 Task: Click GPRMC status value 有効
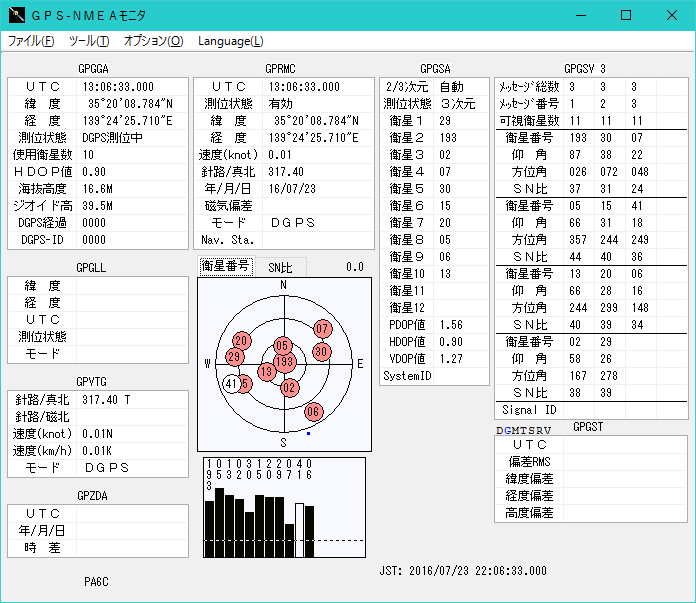pyautogui.click(x=281, y=103)
